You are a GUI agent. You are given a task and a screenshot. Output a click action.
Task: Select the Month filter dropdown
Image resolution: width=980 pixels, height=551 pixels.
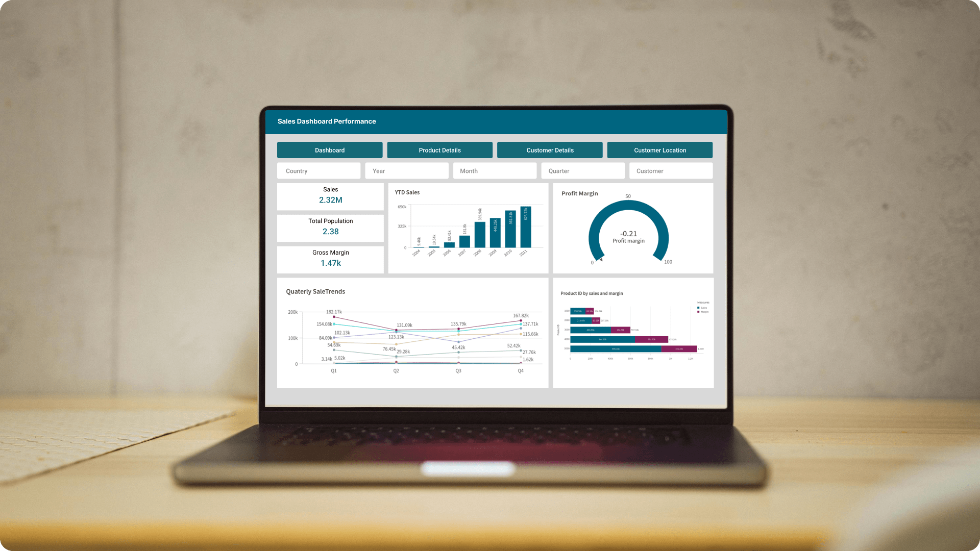[x=495, y=170]
